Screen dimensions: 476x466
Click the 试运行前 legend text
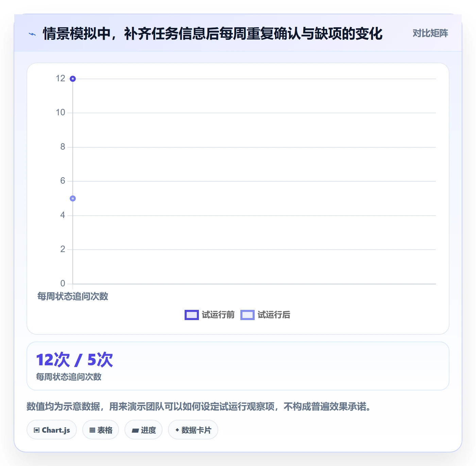[x=218, y=315]
